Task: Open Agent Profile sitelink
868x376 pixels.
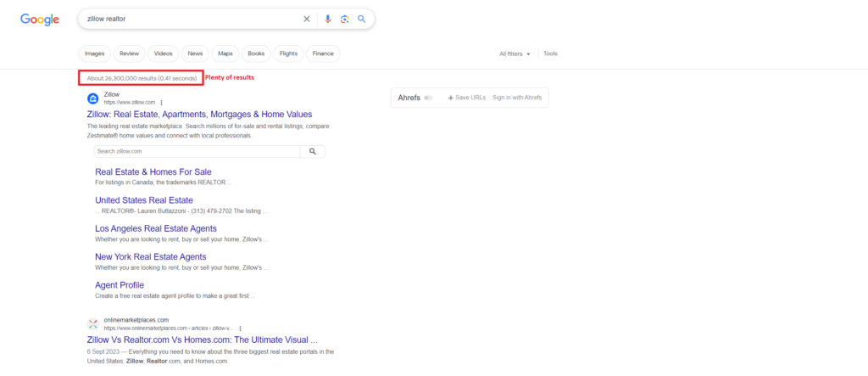Action: [120, 285]
